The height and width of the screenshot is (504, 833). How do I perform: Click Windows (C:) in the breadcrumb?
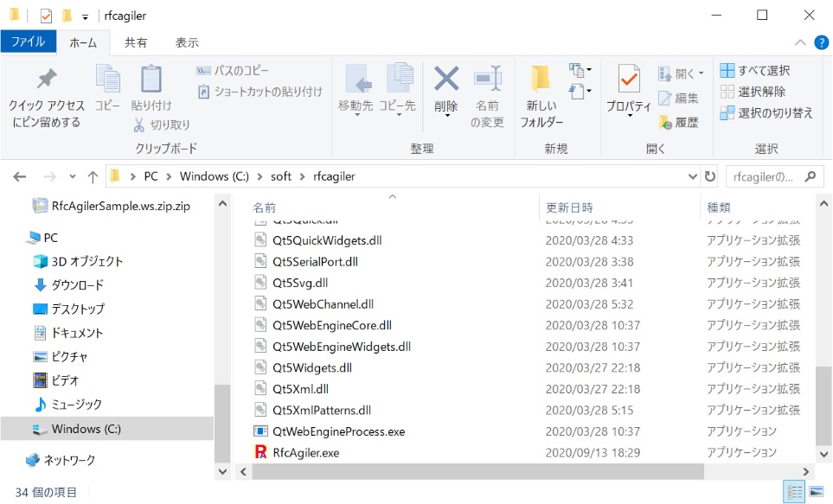point(215,176)
